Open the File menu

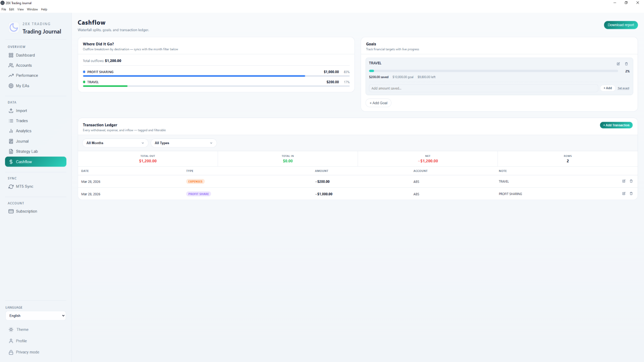(x=4, y=9)
